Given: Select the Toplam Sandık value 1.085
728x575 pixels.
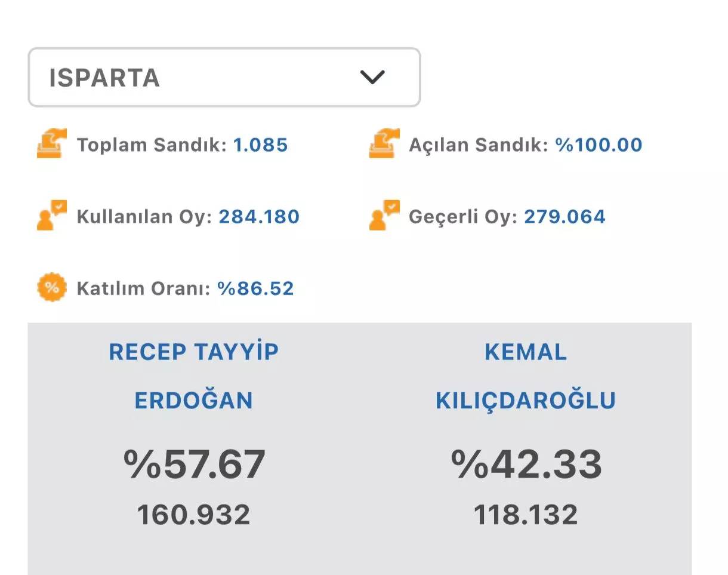Looking at the screenshot, I should pyautogui.click(x=260, y=145).
